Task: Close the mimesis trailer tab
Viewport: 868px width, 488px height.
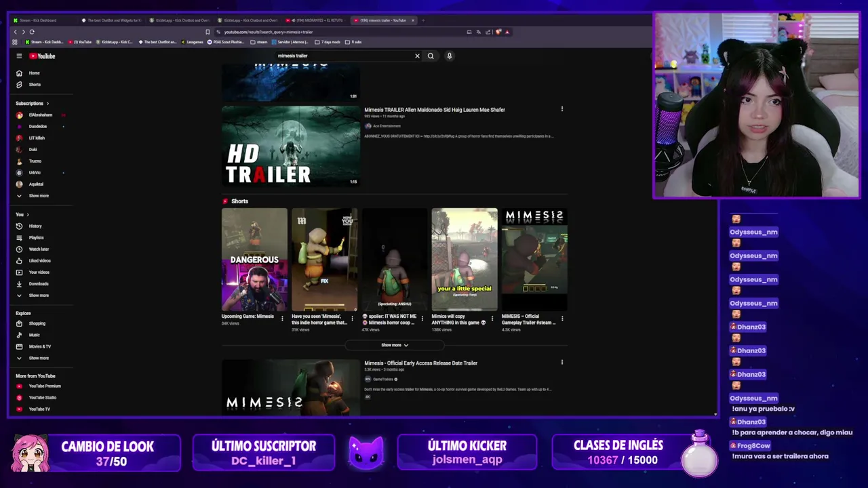Action: pos(412,20)
